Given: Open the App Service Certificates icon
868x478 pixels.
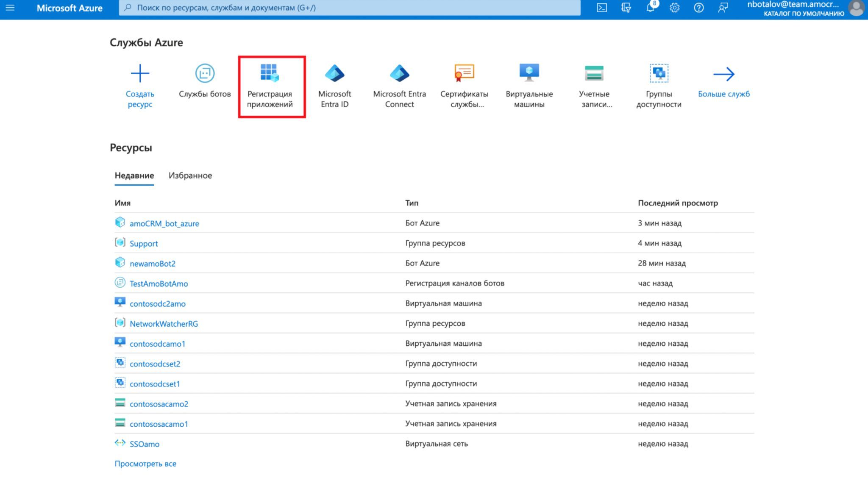Looking at the screenshot, I should coord(464,73).
